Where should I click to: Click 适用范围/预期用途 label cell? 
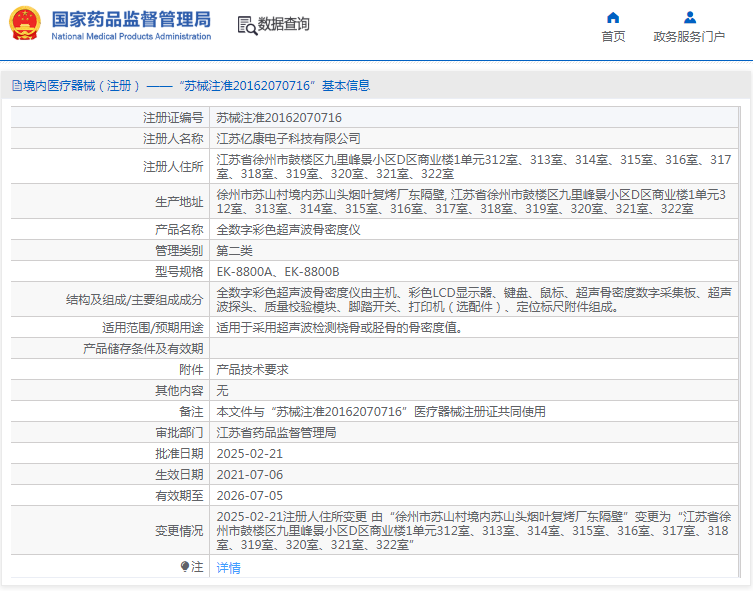point(110,327)
